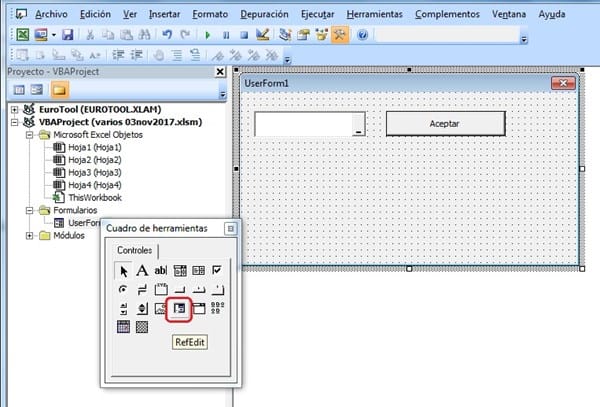The height and width of the screenshot is (407, 600).
Task: Open the Insertar menu
Action: [165, 15]
